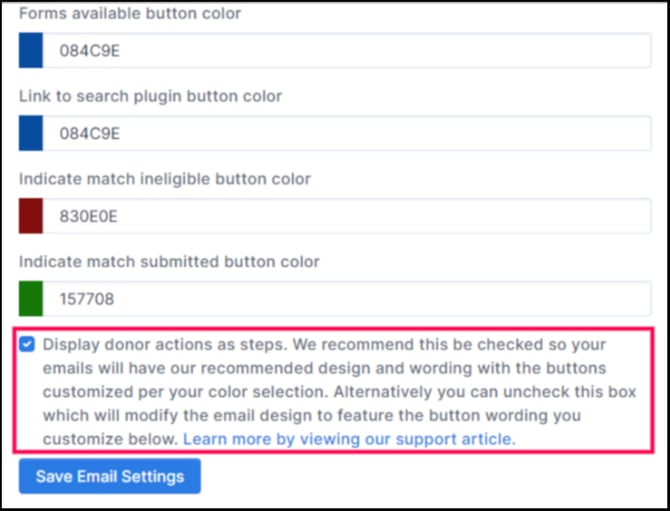Click the 084C9E value under Link to search plugin
670x511 pixels.
click(90, 133)
